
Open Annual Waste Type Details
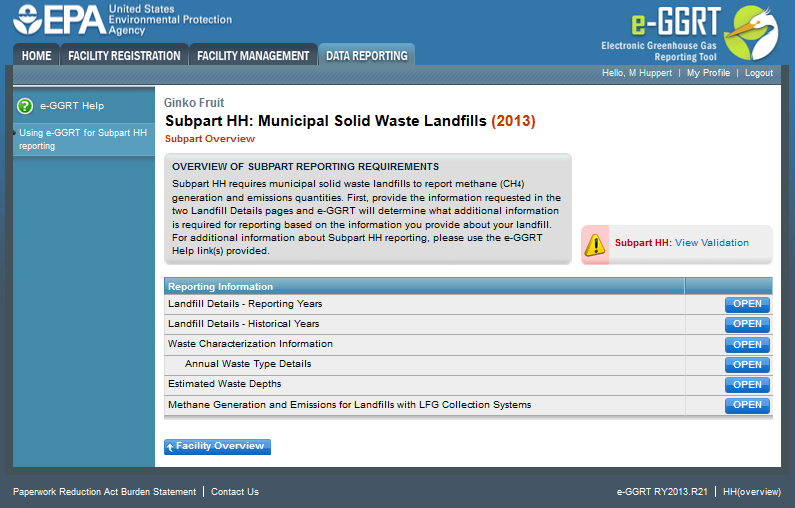[747, 365]
